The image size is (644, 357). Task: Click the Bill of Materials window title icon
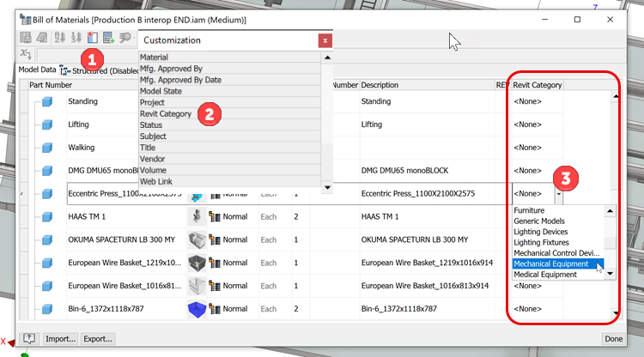pyautogui.click(x=26, y=19)
